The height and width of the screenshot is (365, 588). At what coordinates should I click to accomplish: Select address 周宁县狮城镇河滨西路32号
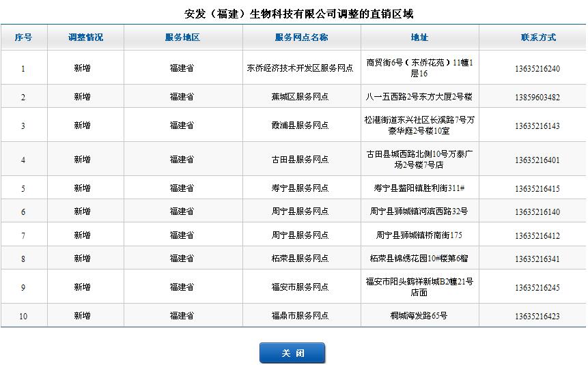[419, 211]
